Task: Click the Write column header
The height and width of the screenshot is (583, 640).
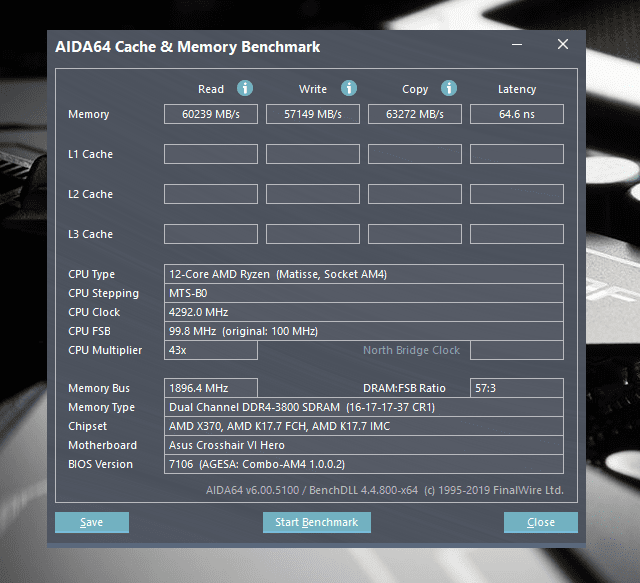Action: point(313,89)
